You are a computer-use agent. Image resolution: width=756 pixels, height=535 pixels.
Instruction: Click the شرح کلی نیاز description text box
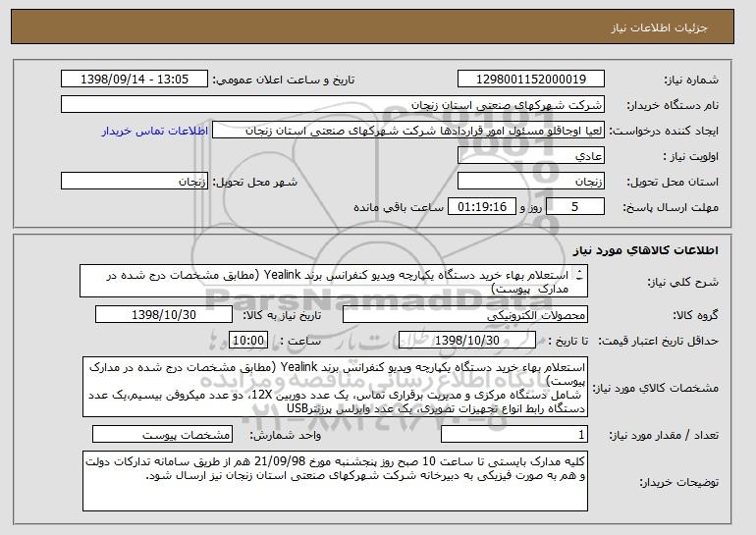point(334,281)
